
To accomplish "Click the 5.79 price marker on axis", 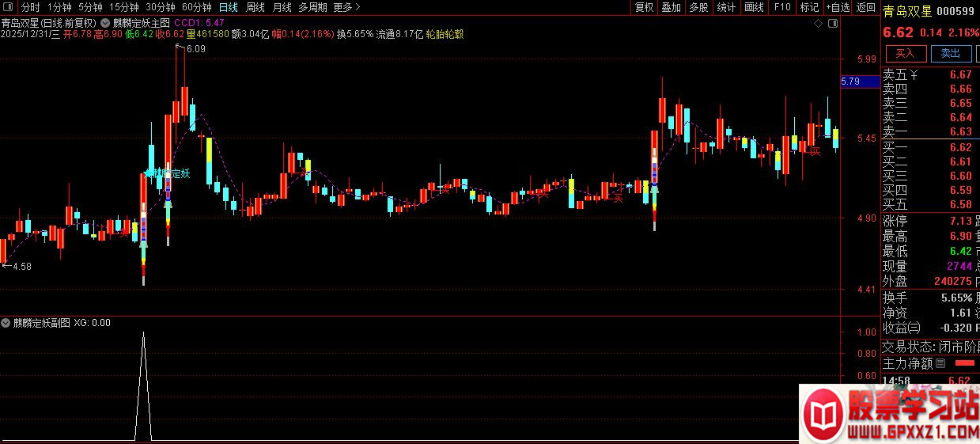I will (x=851, y=82).
